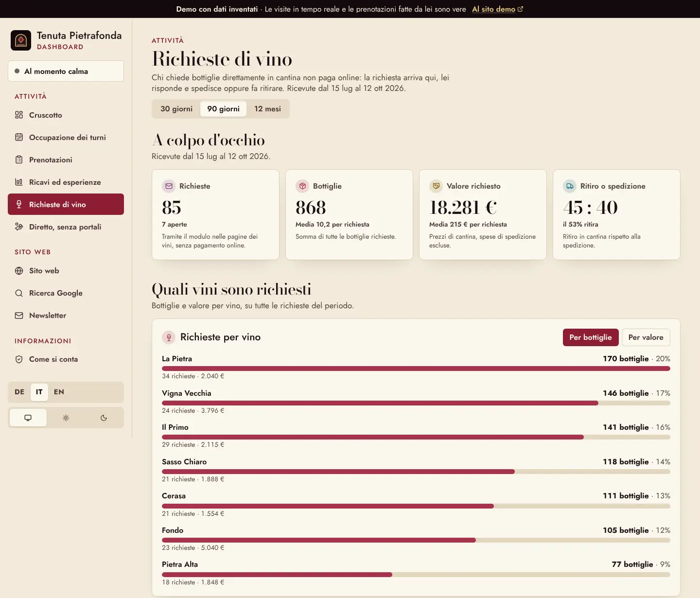The width and height of the screenshot is (700, 598).
Task: Click the La Pietra bottle progress bar
Action: [416, 369]
